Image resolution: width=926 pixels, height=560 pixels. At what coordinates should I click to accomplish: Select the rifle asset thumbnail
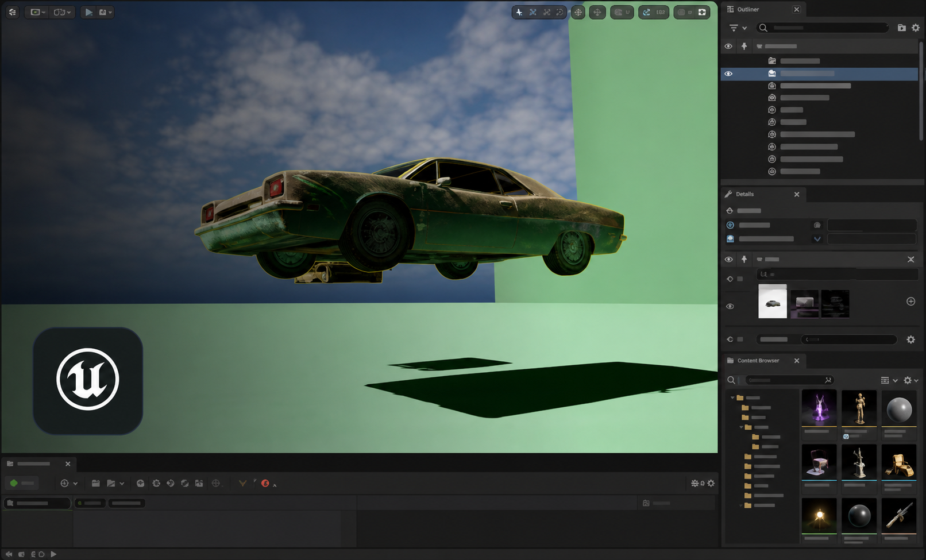(x=899, y=515)
